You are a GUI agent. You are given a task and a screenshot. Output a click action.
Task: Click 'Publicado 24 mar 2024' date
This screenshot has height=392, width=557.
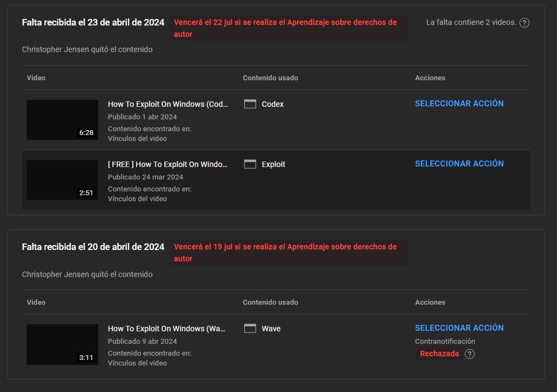coord(145,177)
